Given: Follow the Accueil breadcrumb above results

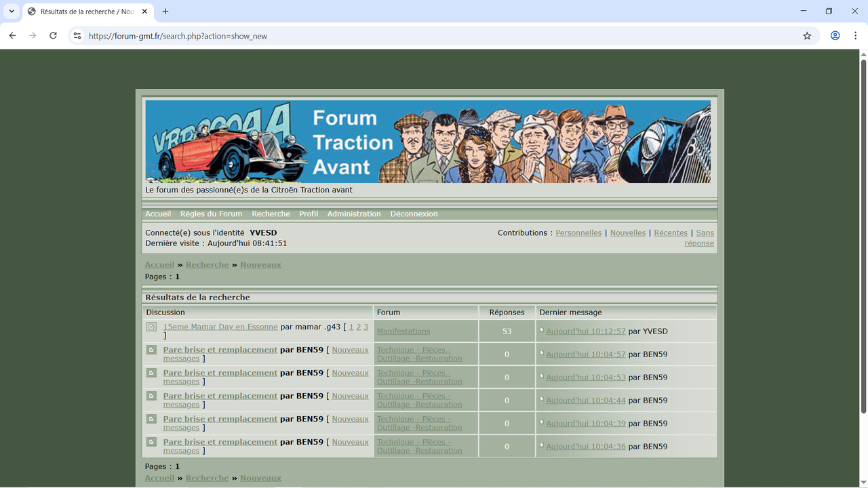Looking at the screenshot, I should (x=159, y=265).
